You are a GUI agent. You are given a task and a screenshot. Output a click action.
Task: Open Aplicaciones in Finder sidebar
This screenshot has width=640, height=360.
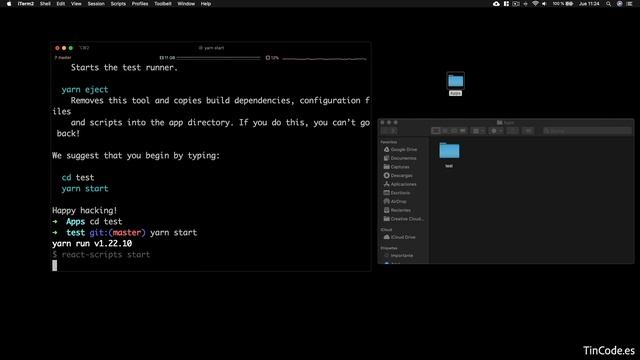pyautogui.click(x=400, y=184)
